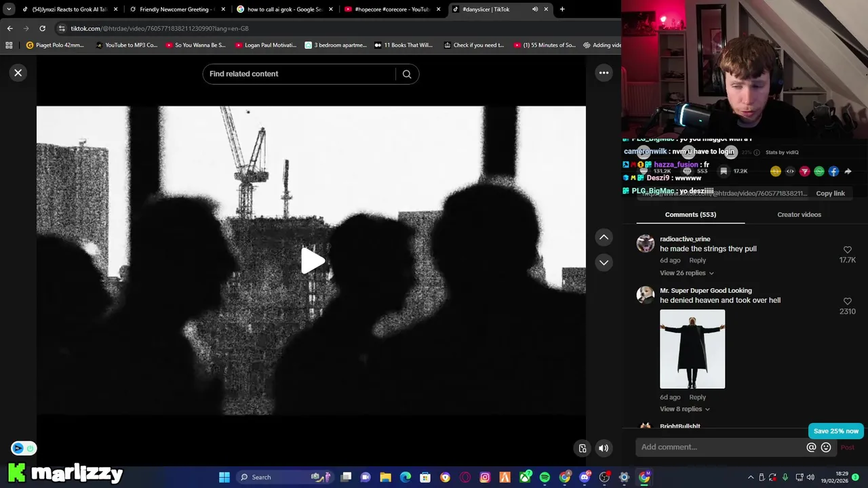
Task: Reload the page
Action: 42,28
